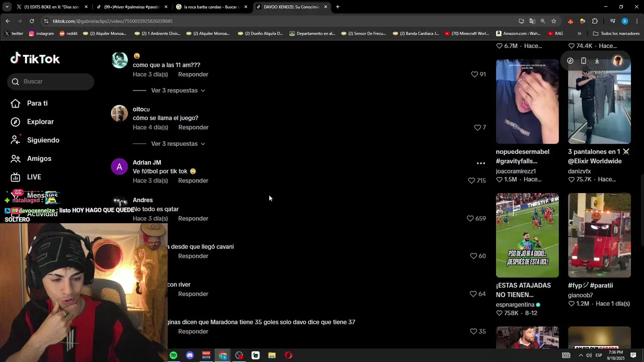Screen dimensions: 644x362
Task: Like Adrian JM's comment
Action: point(471,180)
